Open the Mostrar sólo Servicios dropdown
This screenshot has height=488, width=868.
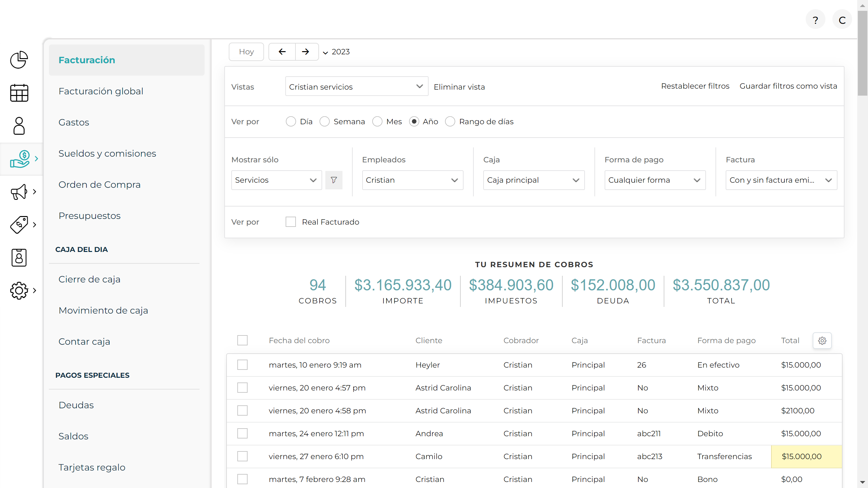(x=276, y=180)
